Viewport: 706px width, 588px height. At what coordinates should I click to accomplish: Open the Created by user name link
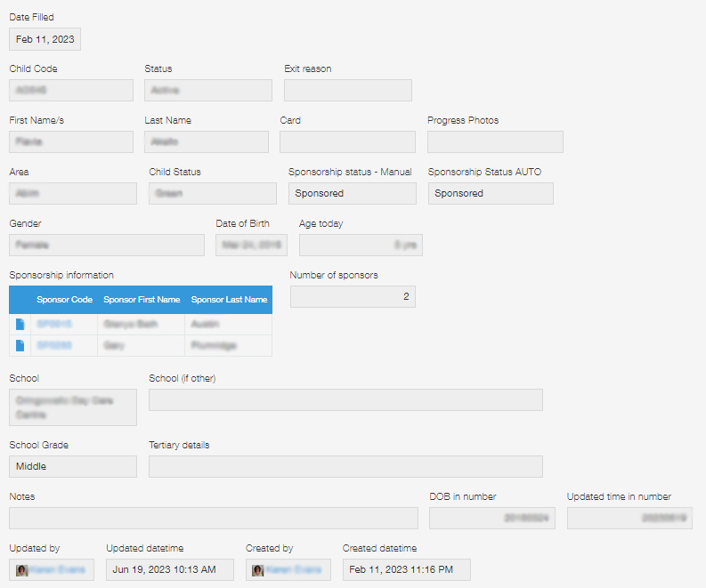pyautogui.click(x=296, y=570)
